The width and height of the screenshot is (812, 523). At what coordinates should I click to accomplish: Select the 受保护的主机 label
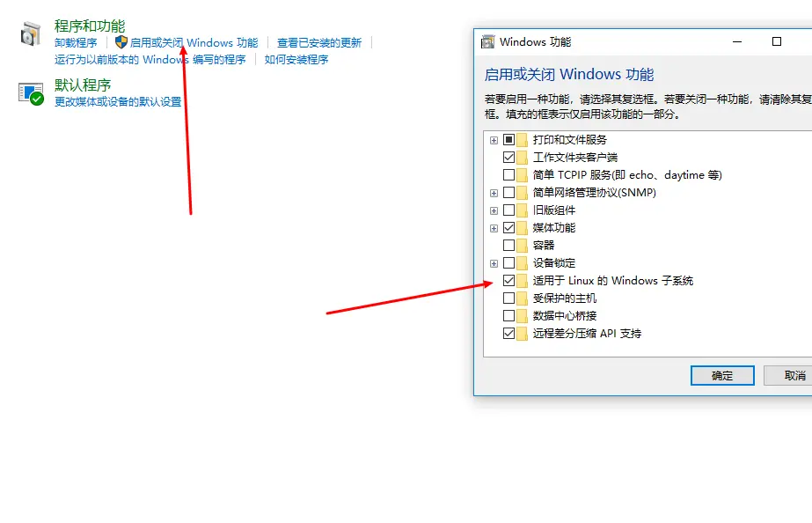point(565,298)
